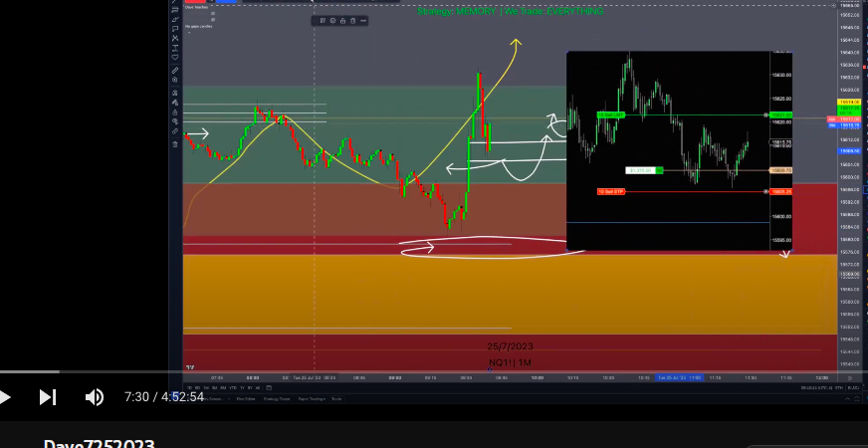The height and width of the screenshot is (448, 868).
Task: Toggle Hide All Drawings eye icon
Action: pos(175,121)
